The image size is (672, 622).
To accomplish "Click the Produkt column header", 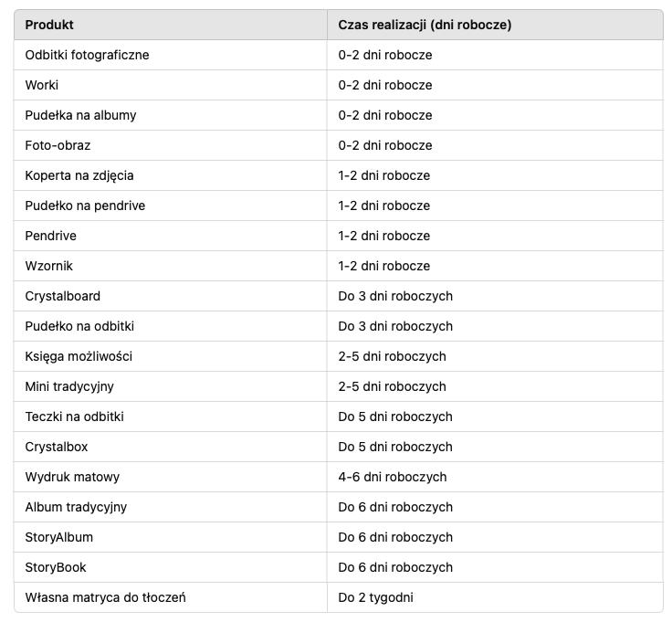I will click(50, 25).
